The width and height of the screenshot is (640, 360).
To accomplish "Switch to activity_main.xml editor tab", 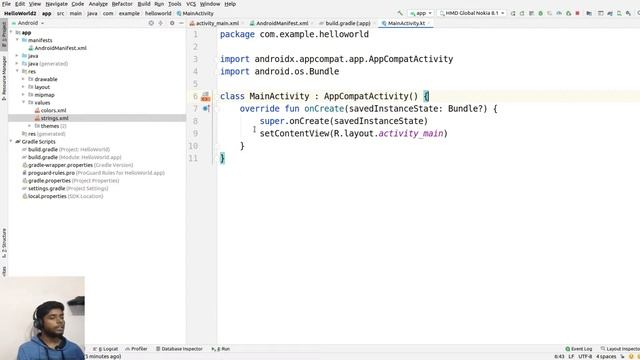I will click(217, 23).
